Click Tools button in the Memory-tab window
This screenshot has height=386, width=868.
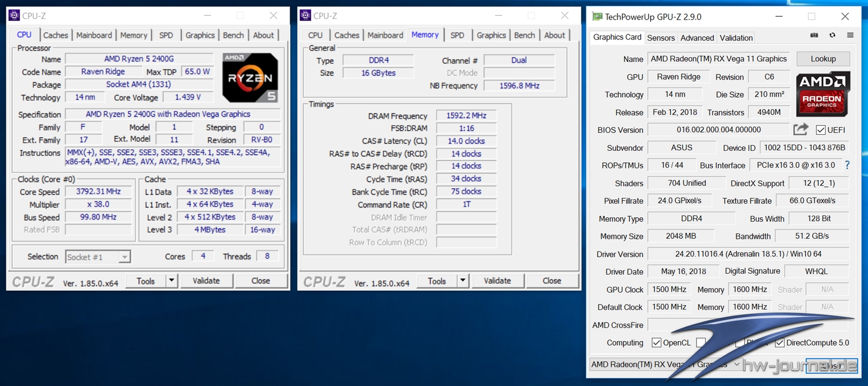(x=437, y=281)
